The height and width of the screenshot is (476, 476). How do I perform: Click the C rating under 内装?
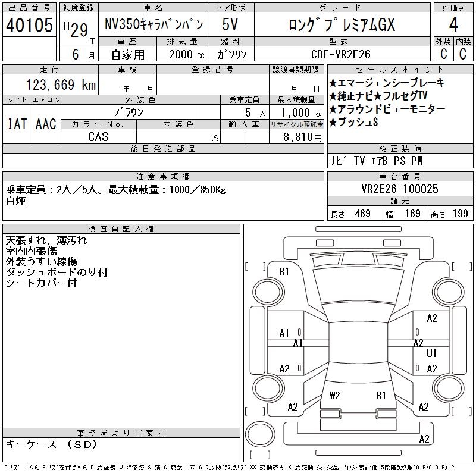463,54
